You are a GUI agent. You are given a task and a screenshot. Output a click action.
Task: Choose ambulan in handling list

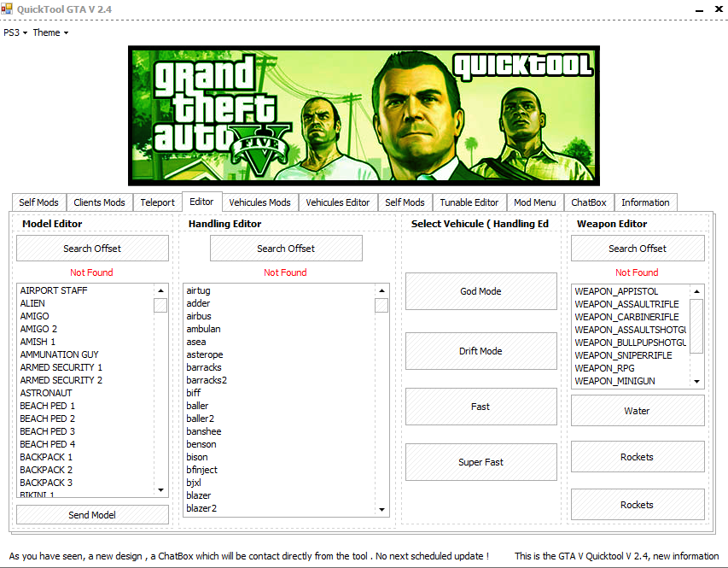[x=279, y=329]
